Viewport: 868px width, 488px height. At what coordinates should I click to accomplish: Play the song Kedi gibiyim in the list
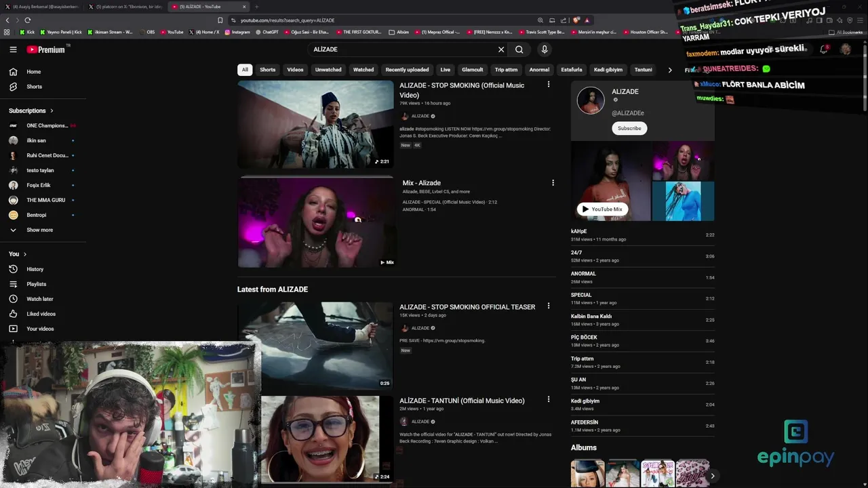pos(642,405)
